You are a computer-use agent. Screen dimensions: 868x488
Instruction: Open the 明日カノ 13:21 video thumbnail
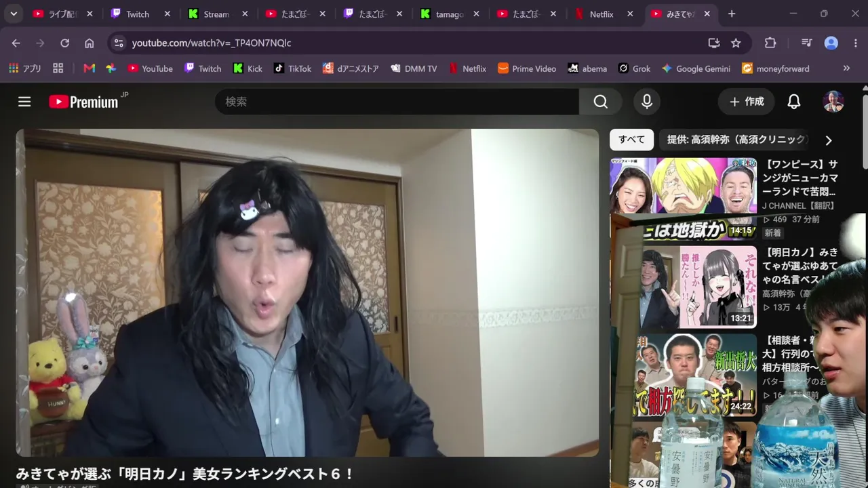point(683,287)
